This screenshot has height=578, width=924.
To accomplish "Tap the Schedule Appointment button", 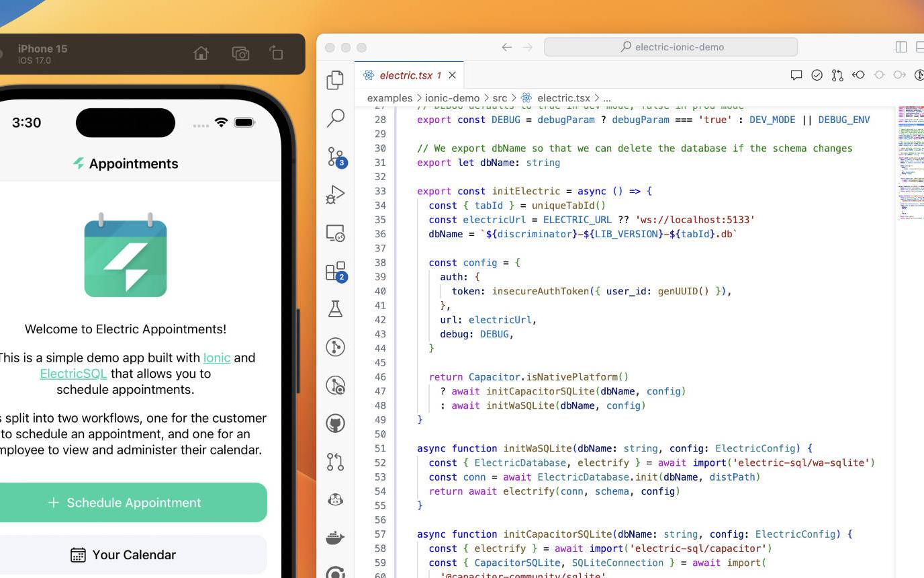I will tap(125, 503).
